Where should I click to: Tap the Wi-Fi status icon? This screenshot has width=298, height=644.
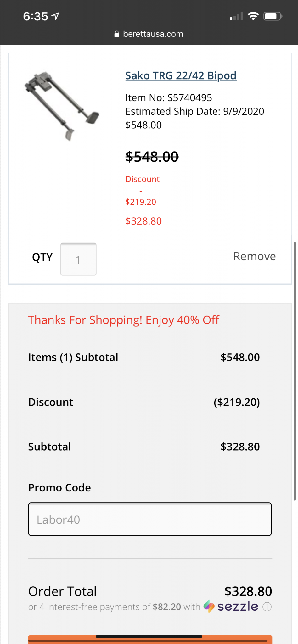click(x=253, y=16)
